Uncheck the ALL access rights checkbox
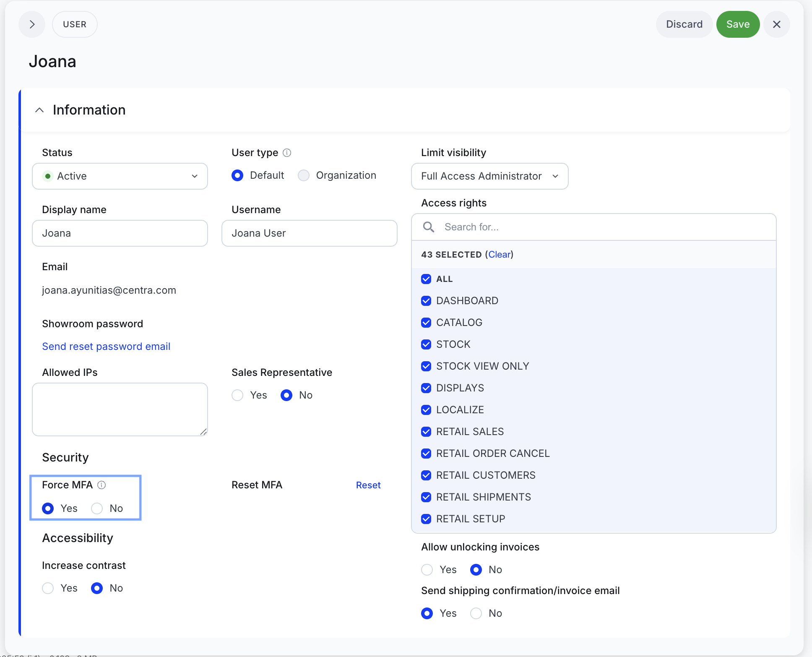This screenshot has height=657, width=812. 426,279
